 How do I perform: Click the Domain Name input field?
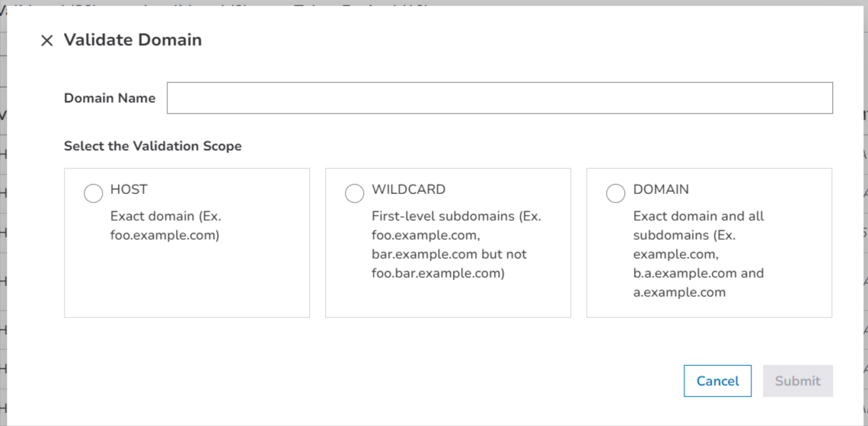[x=499, y=98]
